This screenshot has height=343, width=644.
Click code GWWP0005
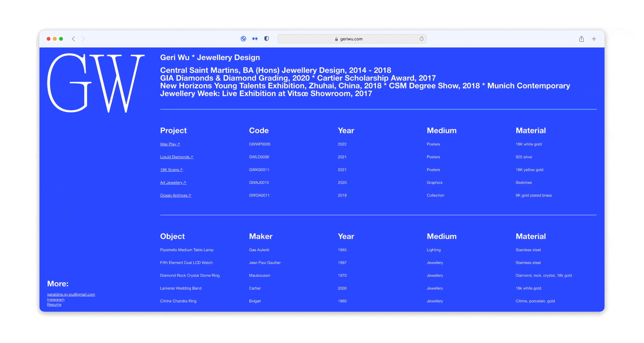coord(260,144)
